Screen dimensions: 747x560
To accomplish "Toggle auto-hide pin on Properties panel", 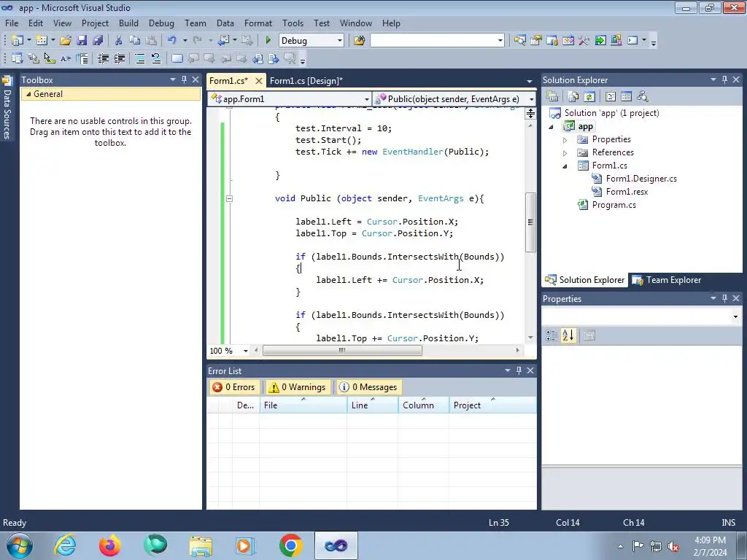I will tap(724, 298).
